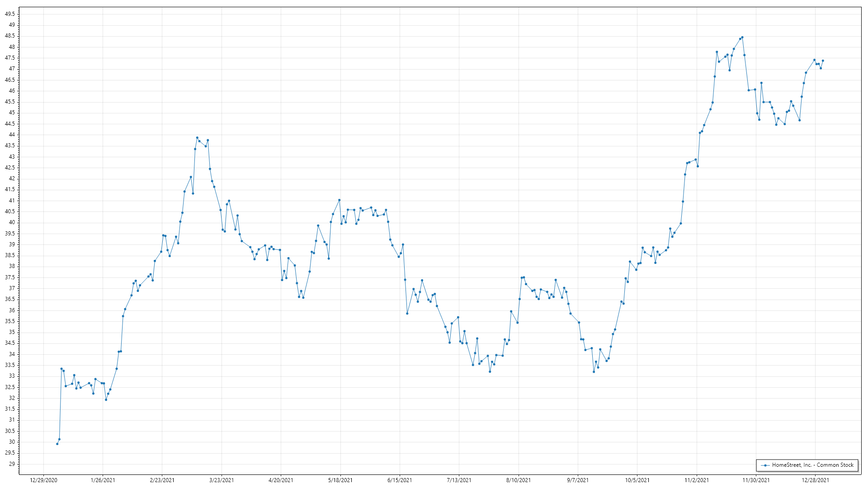Select the 11/2/2021 date tick label
868x488 pixels.
pyautogui.click(x=697, y=480)
